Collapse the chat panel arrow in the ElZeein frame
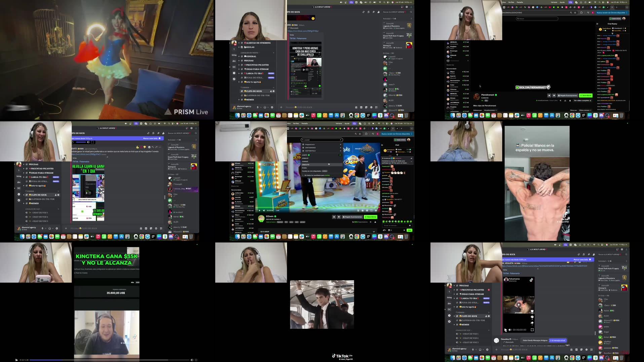The image size is (644, 362). [382, 145]
